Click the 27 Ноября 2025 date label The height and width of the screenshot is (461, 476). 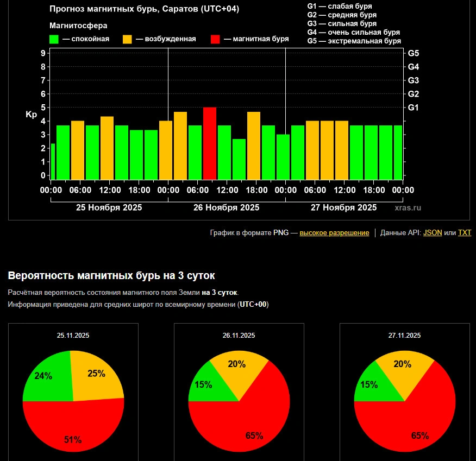pyautogui.click(x=343, y=207)
